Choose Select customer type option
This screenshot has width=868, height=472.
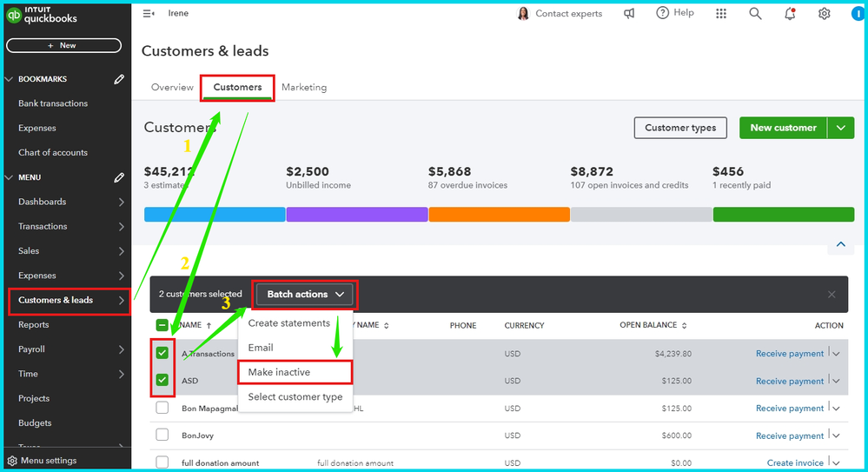click(x=295, y=396)
